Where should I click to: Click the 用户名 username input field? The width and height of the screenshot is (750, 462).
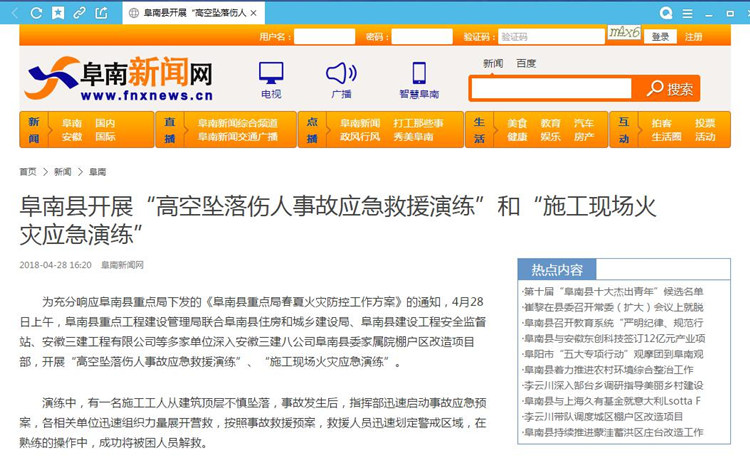[323, 37]
